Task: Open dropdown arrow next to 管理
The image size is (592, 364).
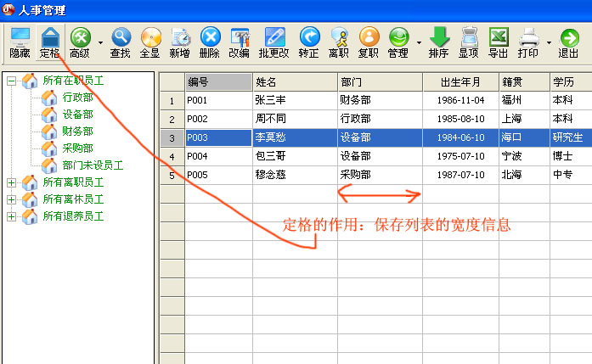Action: coord(419,42)
